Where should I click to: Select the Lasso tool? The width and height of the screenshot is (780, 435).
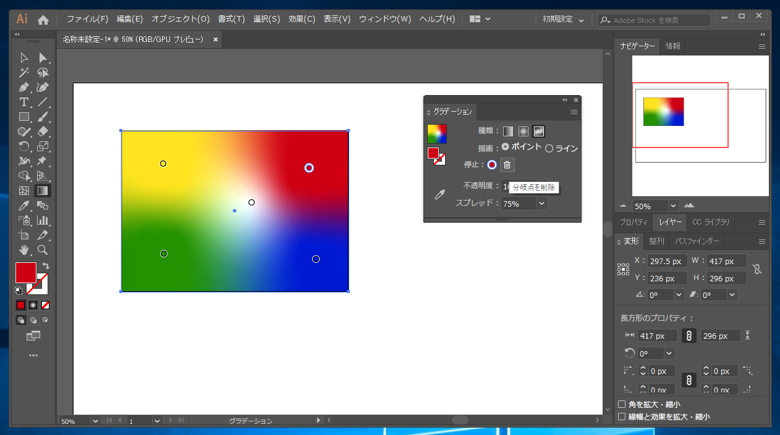43,73
